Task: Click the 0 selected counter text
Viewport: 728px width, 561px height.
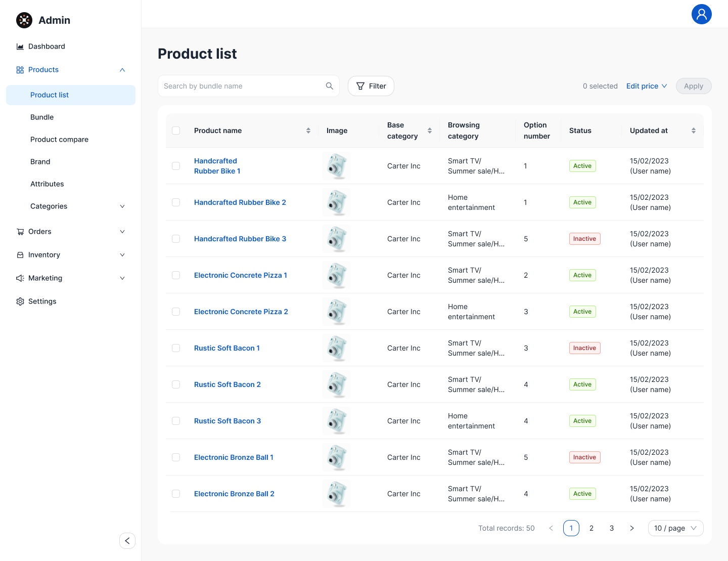Action: point(600,86)
